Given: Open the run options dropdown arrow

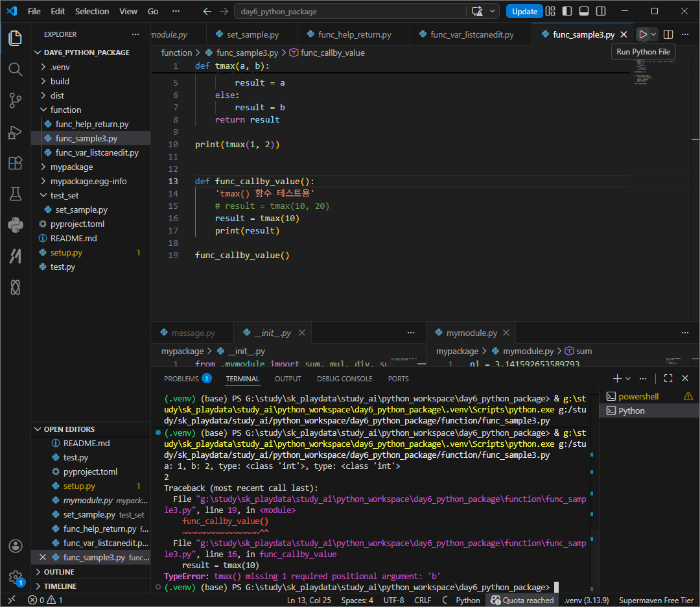Looking at the screenshot, I should coord(653,34).
